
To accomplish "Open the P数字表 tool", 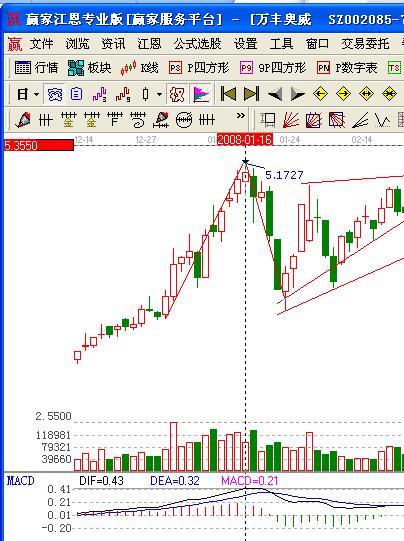I will [x=347, y=68].
